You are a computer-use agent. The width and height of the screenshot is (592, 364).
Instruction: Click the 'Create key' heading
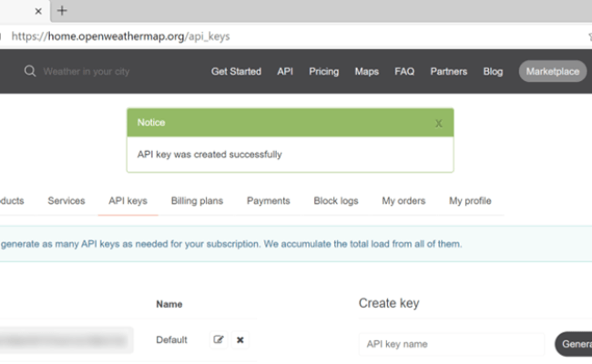[x=389, y=303]
